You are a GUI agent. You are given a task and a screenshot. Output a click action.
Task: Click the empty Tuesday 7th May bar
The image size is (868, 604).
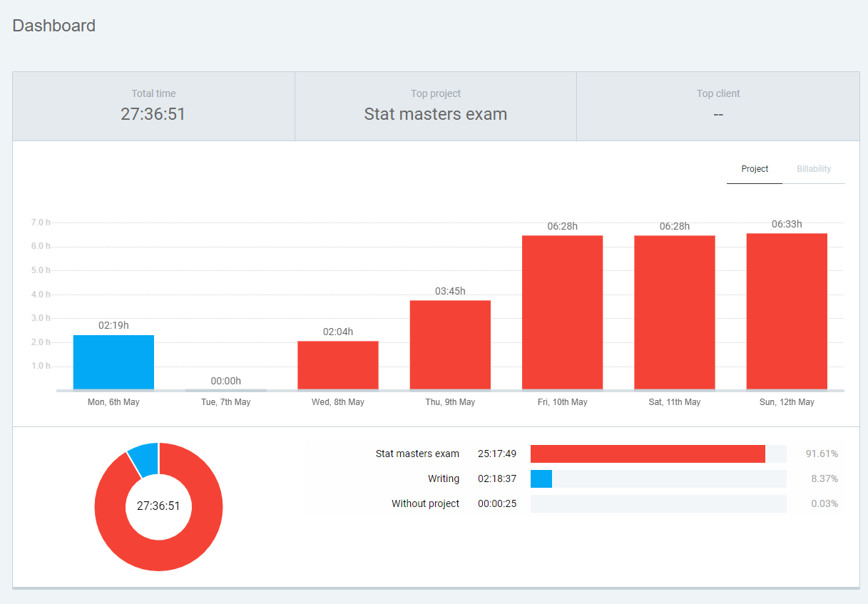pos(225,390)
